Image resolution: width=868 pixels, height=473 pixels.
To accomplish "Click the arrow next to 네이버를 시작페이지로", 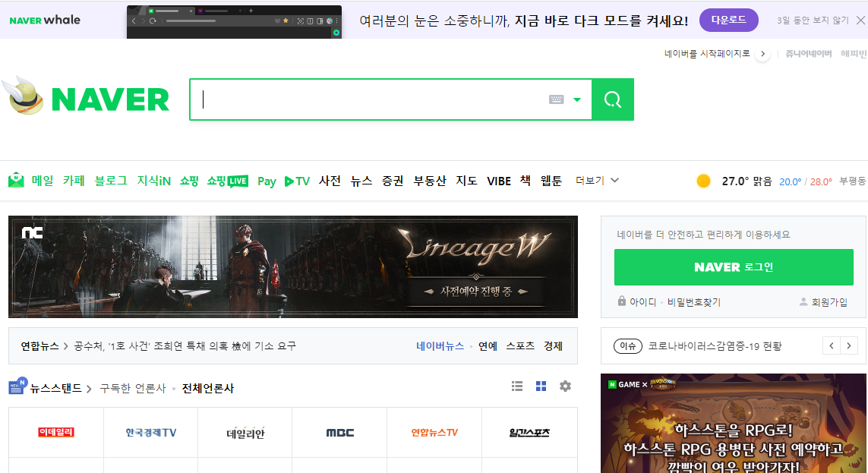I will tap(762, 54).
